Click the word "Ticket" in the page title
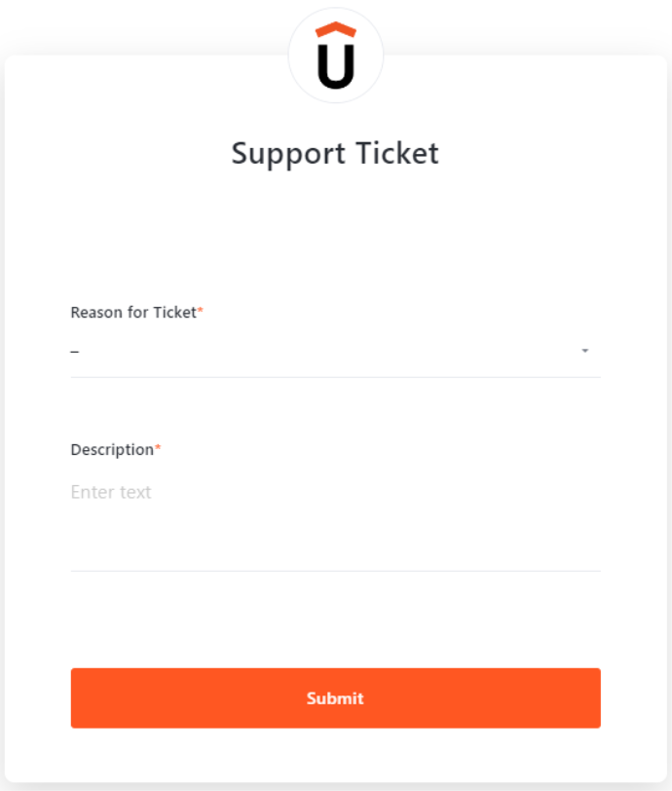 [x=396, y=154]
